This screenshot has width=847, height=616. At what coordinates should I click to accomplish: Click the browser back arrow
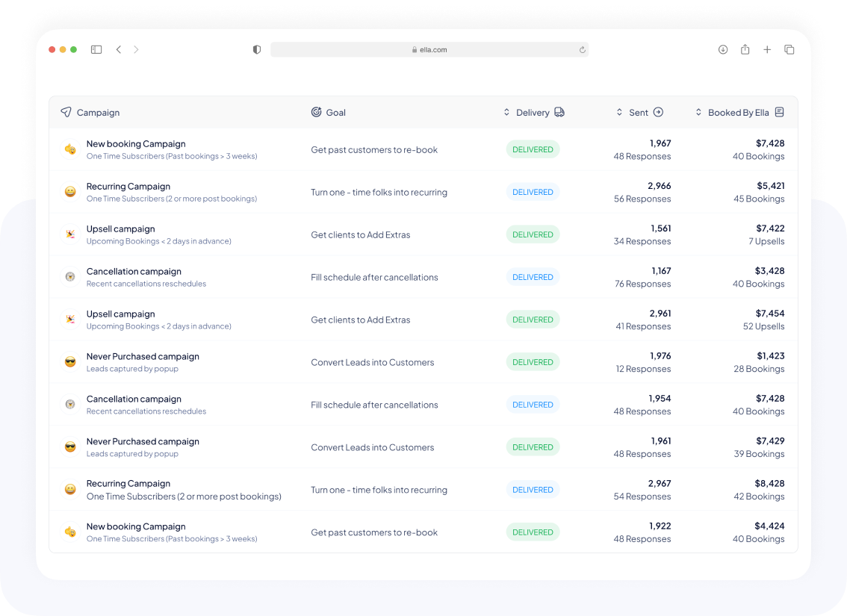click(x=119, y=50)
